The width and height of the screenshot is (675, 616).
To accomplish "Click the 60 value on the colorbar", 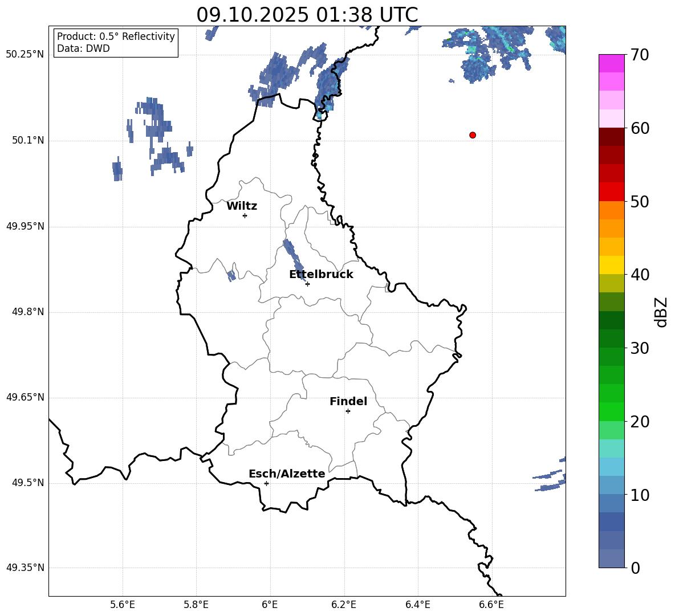I will click(639, 128).
